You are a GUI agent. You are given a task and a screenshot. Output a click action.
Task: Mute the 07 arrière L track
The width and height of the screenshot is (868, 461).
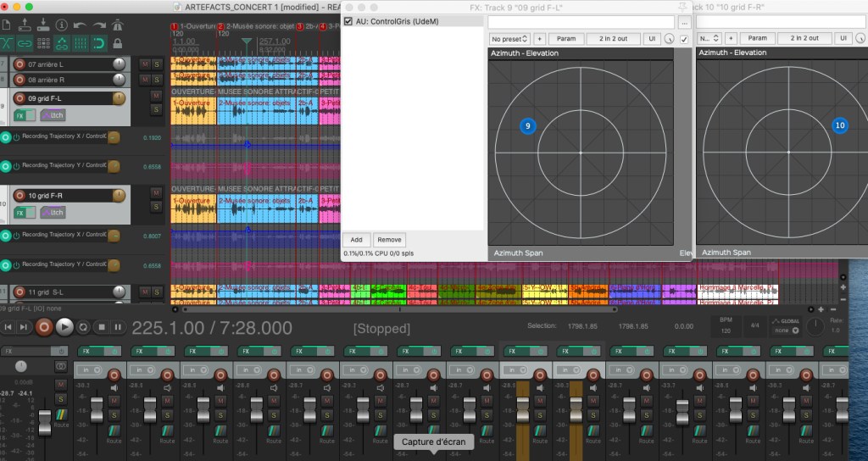click(145, 64)
